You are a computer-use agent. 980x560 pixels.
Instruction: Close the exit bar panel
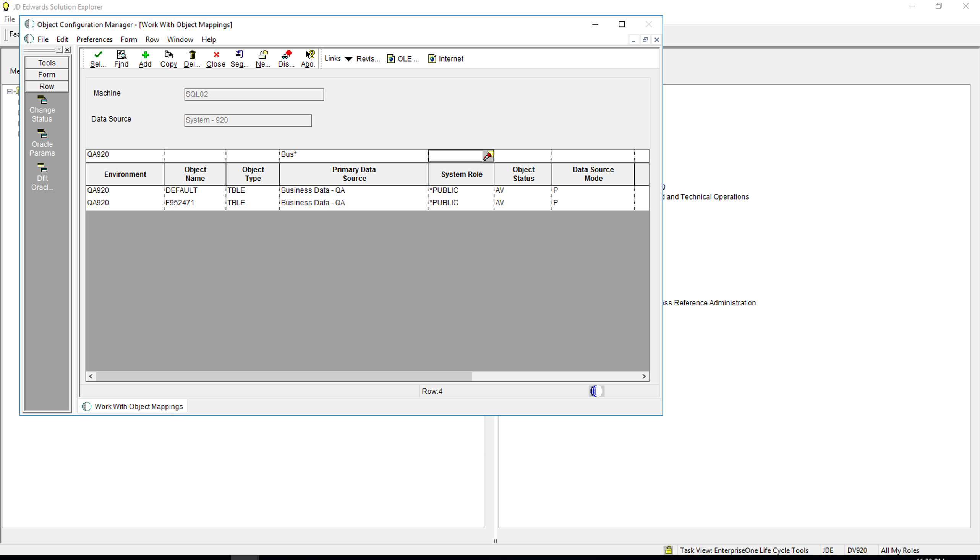click(68, 50)
